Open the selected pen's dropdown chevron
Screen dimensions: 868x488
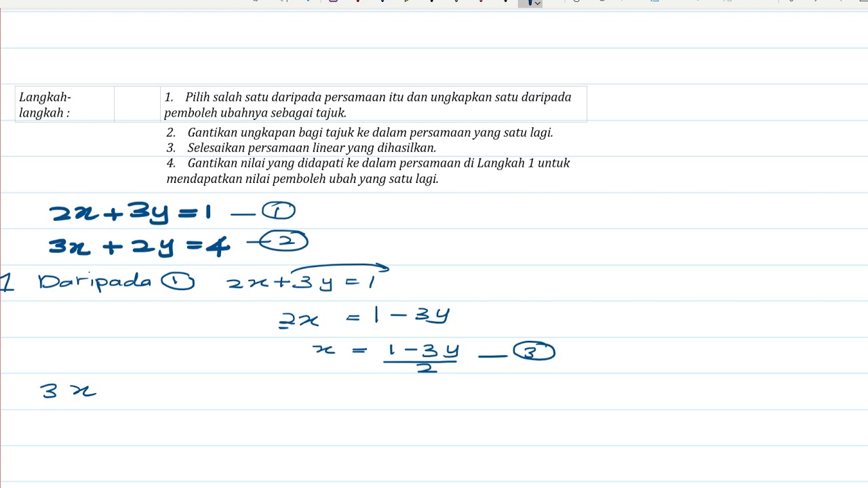[x=538, y=3]
